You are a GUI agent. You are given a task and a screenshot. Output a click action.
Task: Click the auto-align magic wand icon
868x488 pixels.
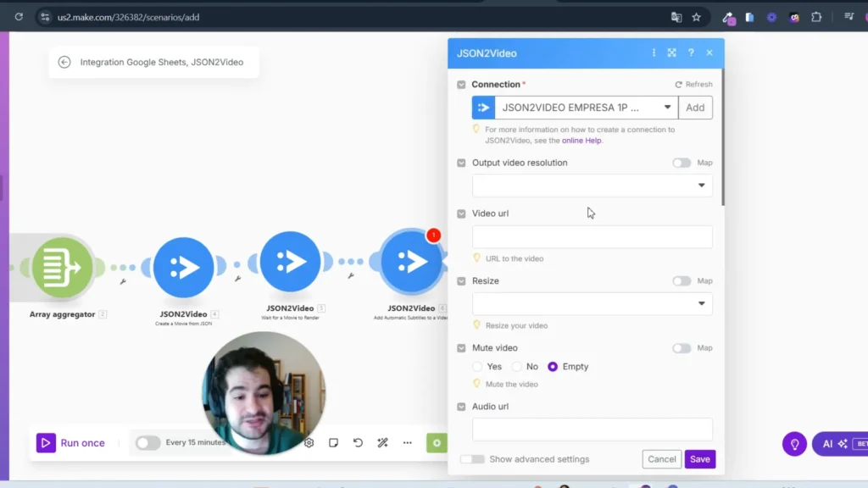point(382,442)
